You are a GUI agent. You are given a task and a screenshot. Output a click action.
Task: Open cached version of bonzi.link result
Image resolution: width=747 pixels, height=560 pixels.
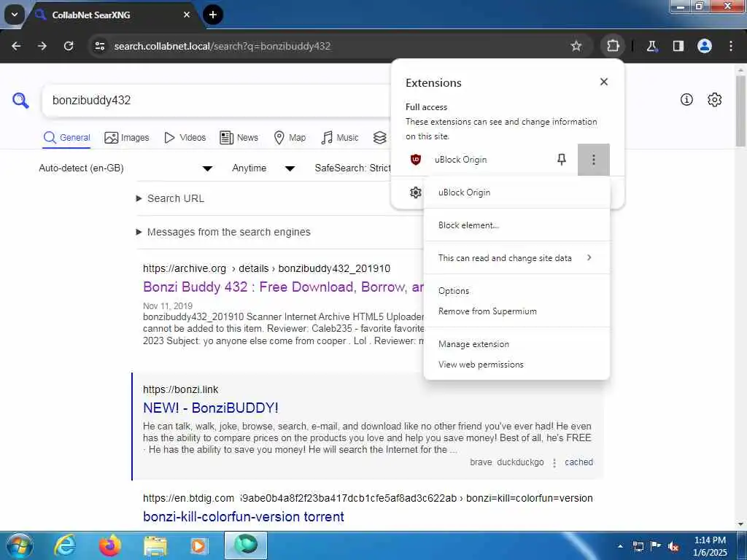click(578, 462)
